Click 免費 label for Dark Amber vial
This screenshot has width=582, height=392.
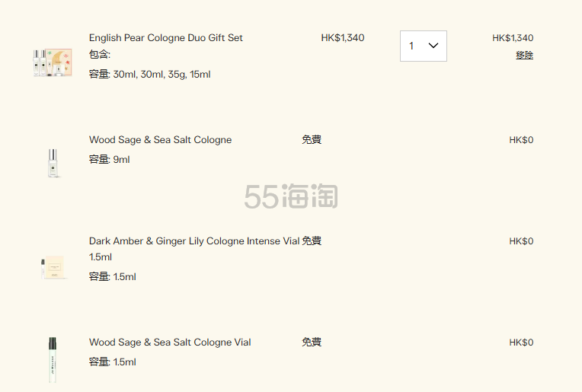coord(312,241)
